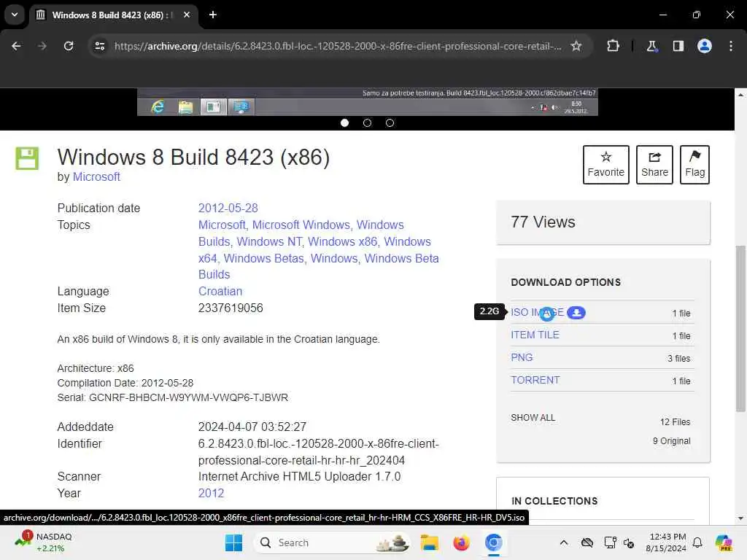The image size is (747, 560).
Task: Show all download files
Action: [533, 418]
